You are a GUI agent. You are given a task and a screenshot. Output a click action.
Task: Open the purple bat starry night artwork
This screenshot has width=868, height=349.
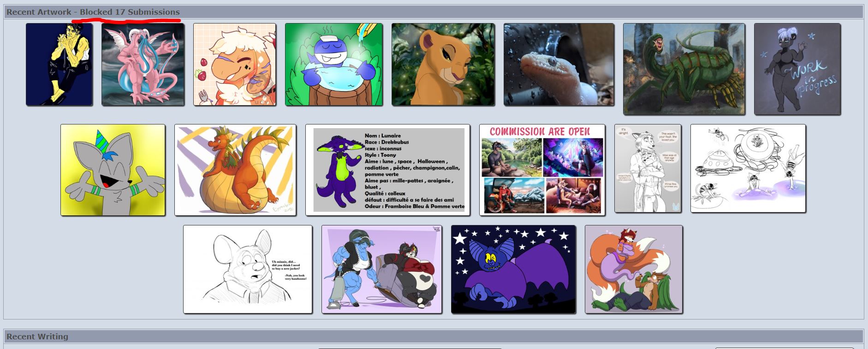(x=513, y=269)
